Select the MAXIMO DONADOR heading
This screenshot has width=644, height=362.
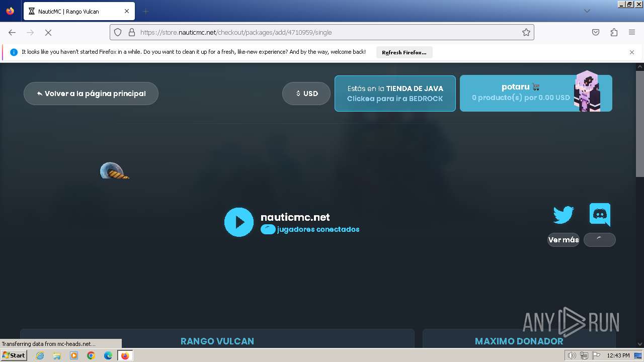click(519, 341)
